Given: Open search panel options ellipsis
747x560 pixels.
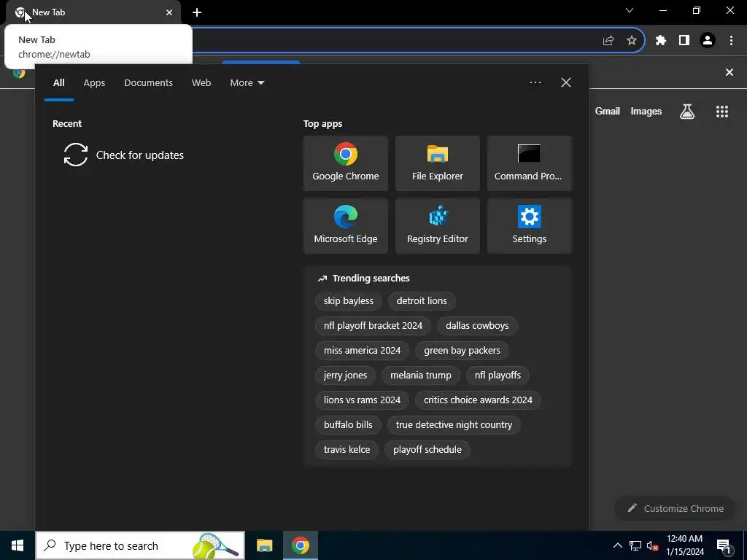Looking at the screenshot, I should coord(535,82).
